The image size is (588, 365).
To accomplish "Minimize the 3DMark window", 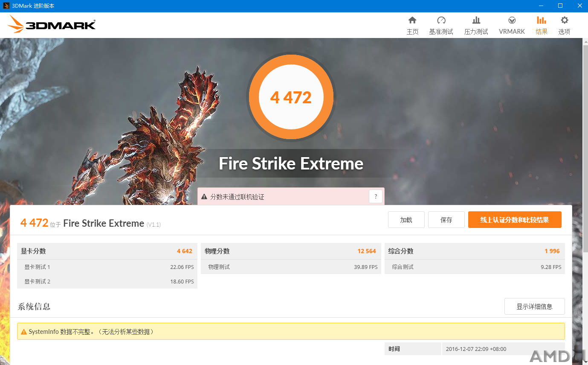I will coord(541,6).
